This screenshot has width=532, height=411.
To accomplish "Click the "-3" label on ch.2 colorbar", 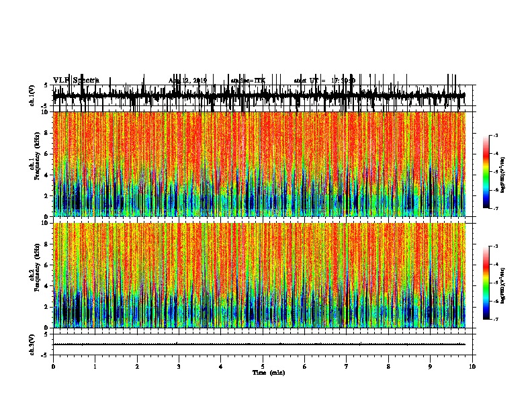I will pyautogui.click(x=495, y=246).
